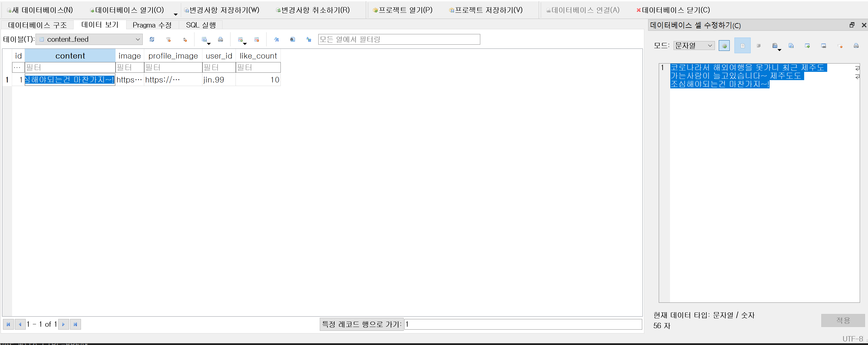Image resolution: width=868 pixels, height=345 pixels.
Task: Toggle word wrap in the cell editor
Action: pos(742,46)
